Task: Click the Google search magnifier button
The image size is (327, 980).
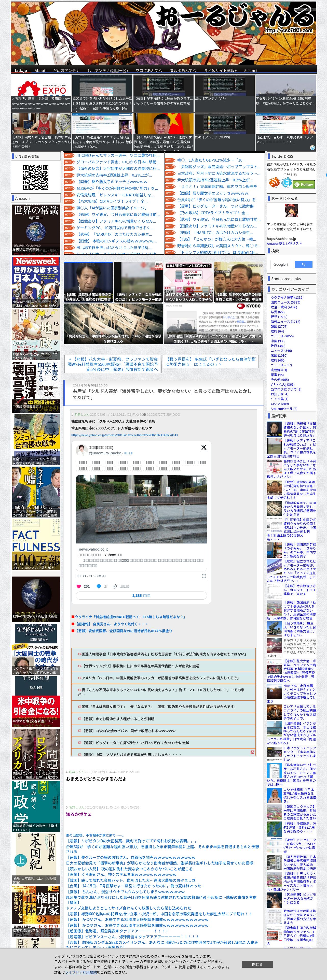Action: [x=303, y=264]
